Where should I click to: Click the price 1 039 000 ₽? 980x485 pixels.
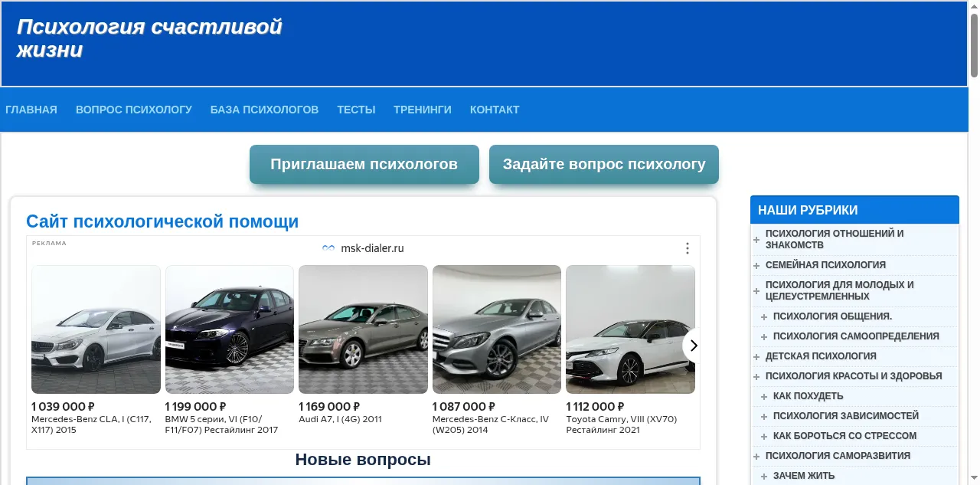[63, 407]
